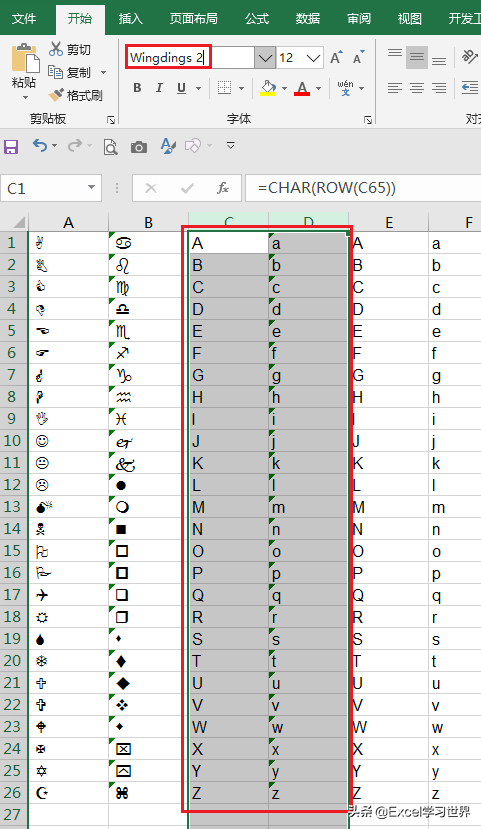481x829 pixels.
Task: Open the Clipboard group dialog launcher
Action: (x=111, y=120)
